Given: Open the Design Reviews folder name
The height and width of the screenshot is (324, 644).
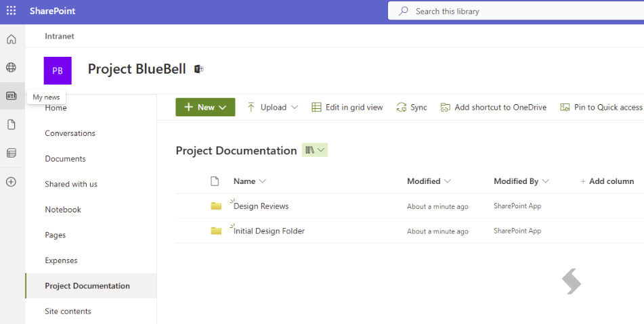Looking at the screenshot, I should [261, 206].
